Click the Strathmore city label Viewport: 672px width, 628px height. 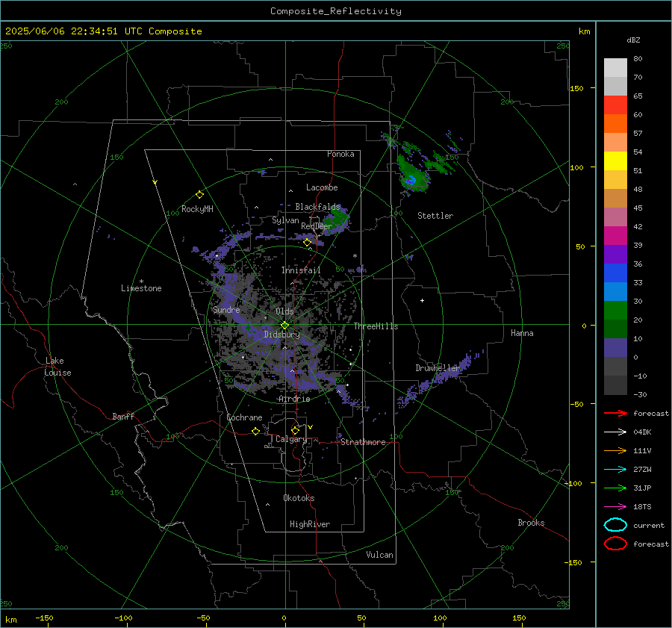click(363, 442)
